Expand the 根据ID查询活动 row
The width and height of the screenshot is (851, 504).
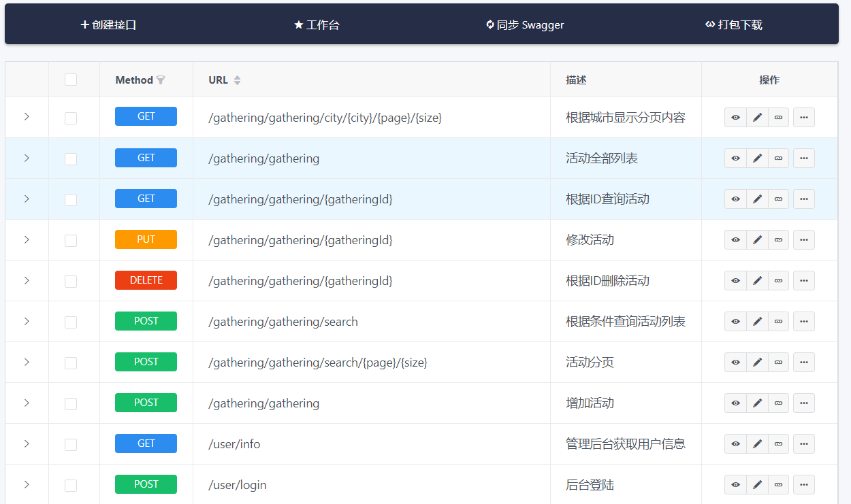click(x=27, y=199)
